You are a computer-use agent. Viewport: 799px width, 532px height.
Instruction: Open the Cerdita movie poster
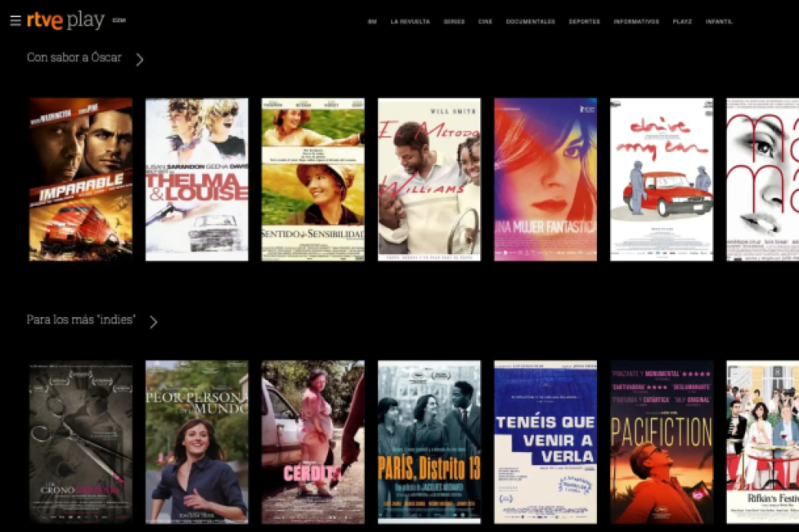tap(313, 442)
